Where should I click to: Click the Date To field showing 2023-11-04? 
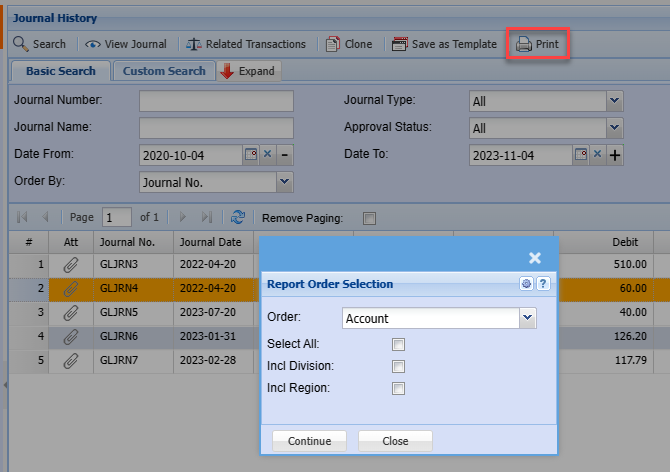(x=520, y=155)
